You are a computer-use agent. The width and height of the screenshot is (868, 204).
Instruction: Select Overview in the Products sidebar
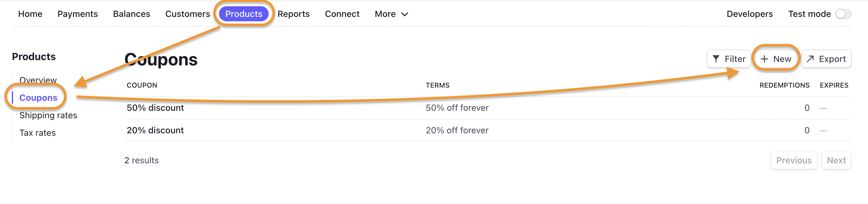pos(38,80)
